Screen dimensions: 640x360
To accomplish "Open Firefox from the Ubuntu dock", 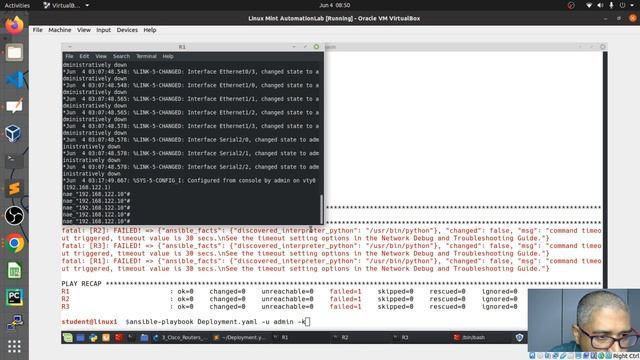I will [14, 25].
